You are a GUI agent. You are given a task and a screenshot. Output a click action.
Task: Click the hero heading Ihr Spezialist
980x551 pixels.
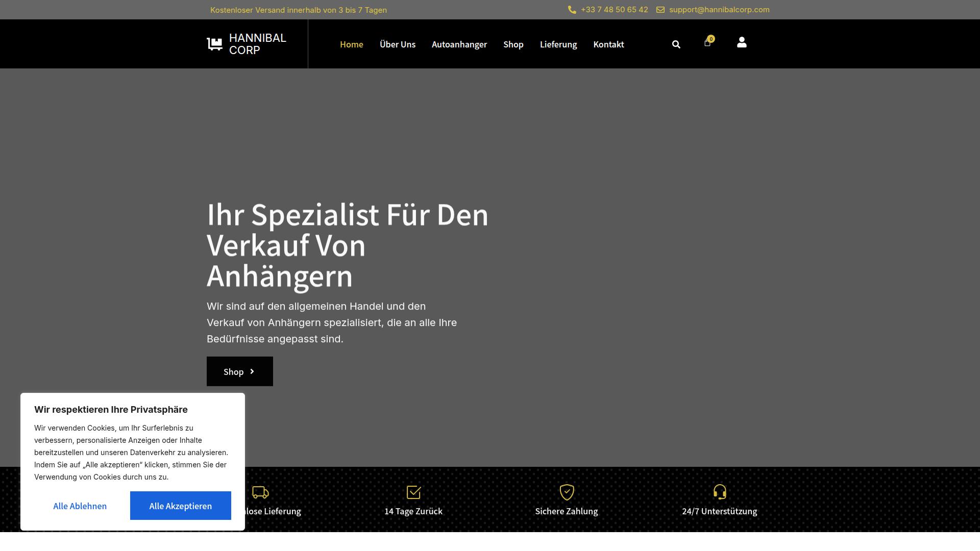(x=348, y=246)
